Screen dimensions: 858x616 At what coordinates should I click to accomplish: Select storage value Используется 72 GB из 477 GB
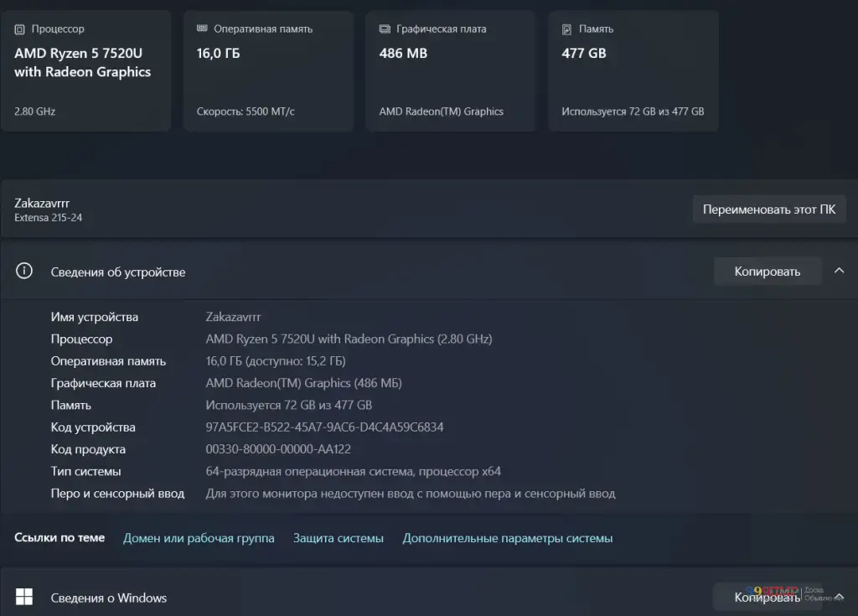(x=288, y=405)
